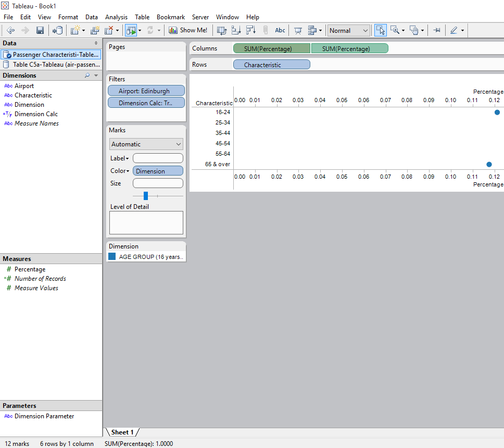Click the Dimension Calc filter pill
The width and height of the screenshot is (504, 448).
point(146,103)
